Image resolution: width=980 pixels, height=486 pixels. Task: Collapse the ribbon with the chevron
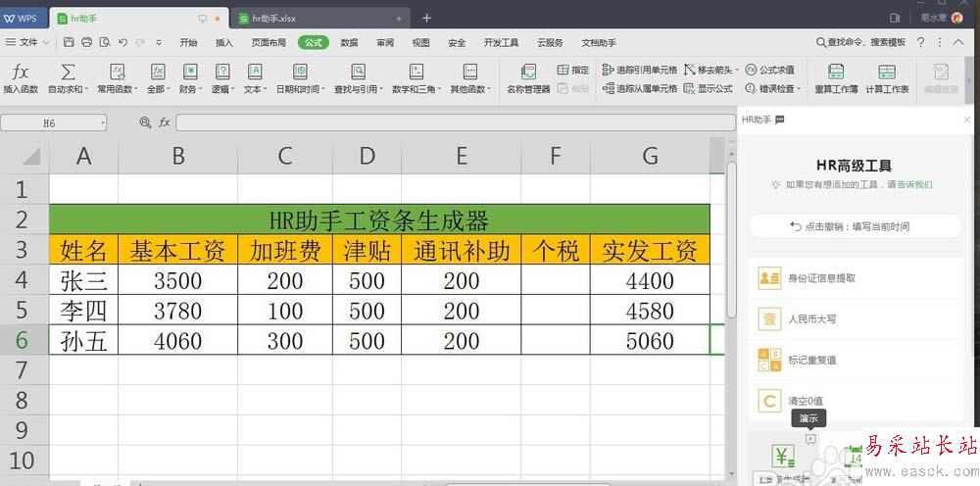pos(958,42)
